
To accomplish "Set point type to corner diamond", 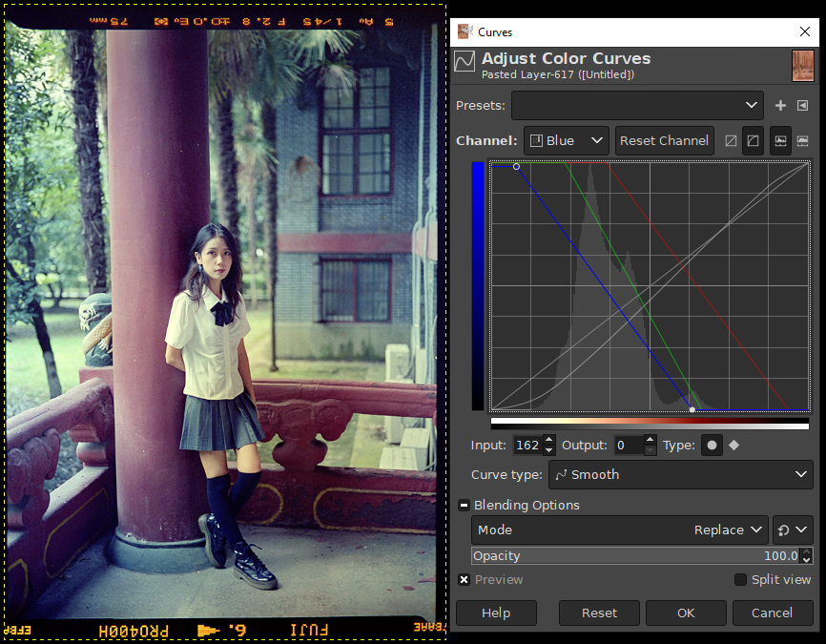I will pyautogui.click(x=733, y=446).
